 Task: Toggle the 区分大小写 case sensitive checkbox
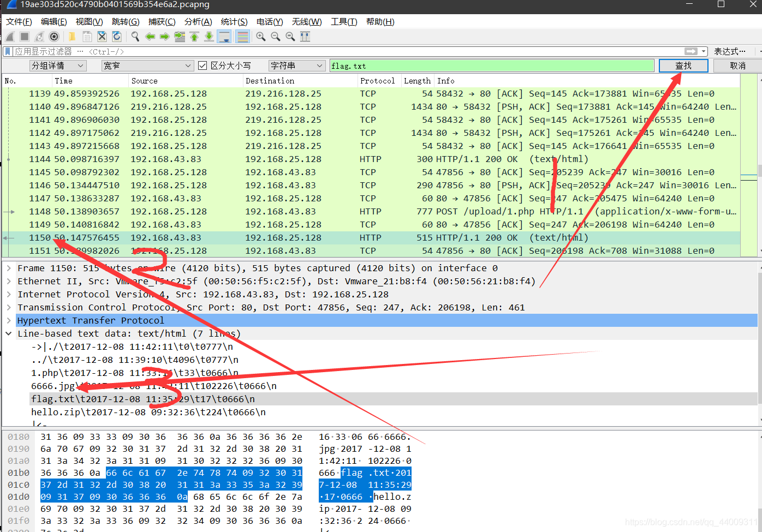(x=203, y=65)
